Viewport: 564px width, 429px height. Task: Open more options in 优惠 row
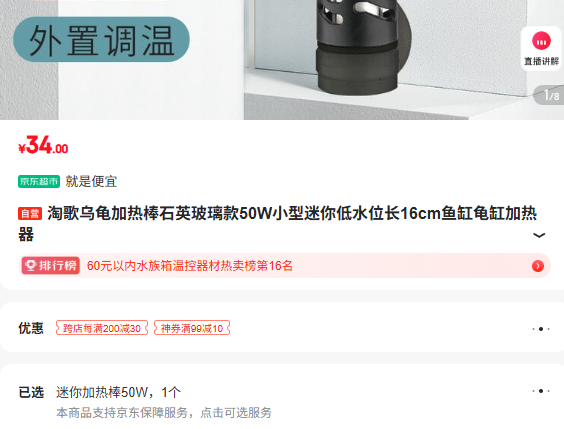541,329
